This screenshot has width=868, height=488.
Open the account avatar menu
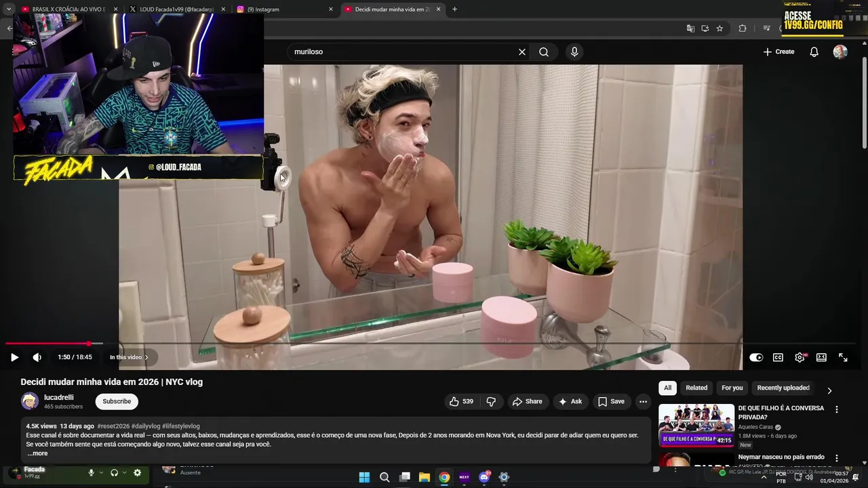[x=840, y=52]
